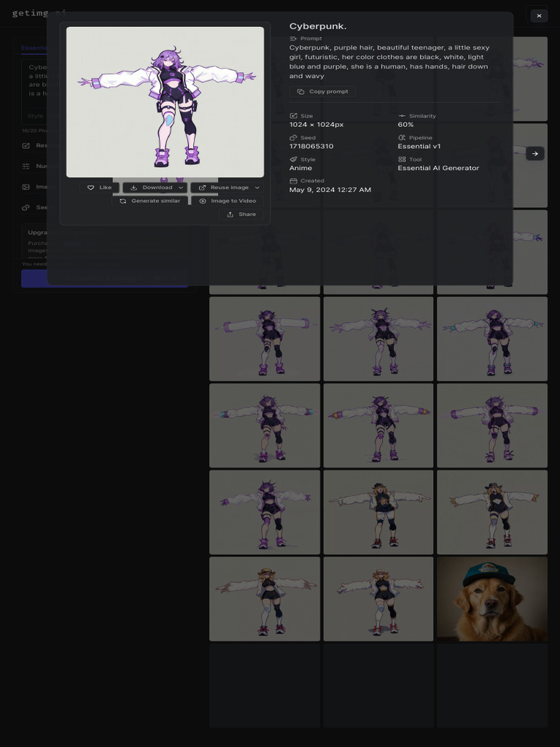Open the Download options chevron
560x747 pixels.
(x=181, y=187)
